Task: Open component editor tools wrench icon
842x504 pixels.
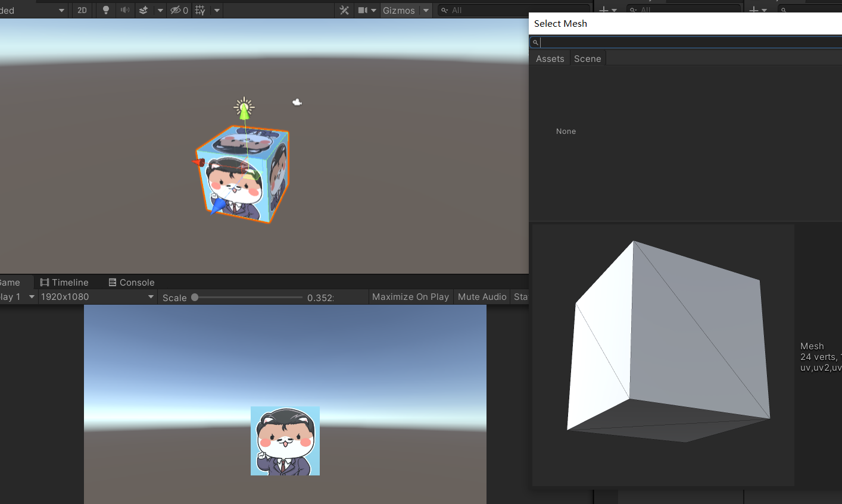Action: pos(344,10)
